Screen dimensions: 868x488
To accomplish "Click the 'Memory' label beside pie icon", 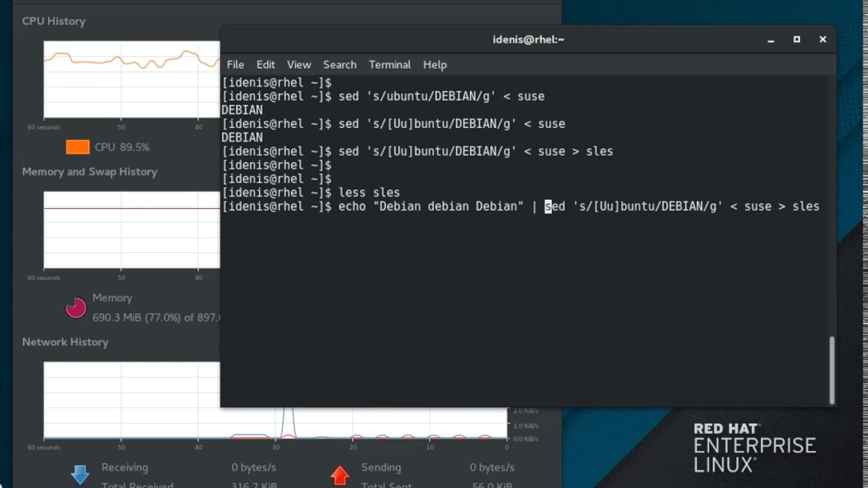I will click(x=112, y=298).
